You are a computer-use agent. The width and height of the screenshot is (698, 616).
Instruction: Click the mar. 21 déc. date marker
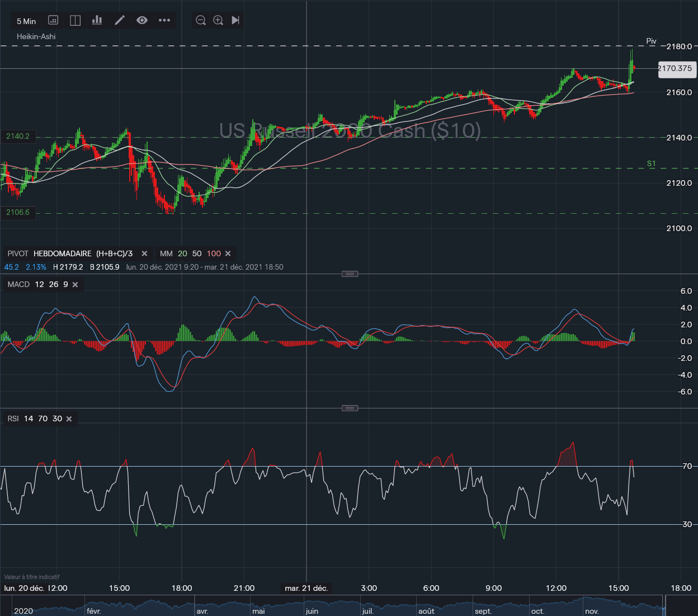click(x=306, y=588)
